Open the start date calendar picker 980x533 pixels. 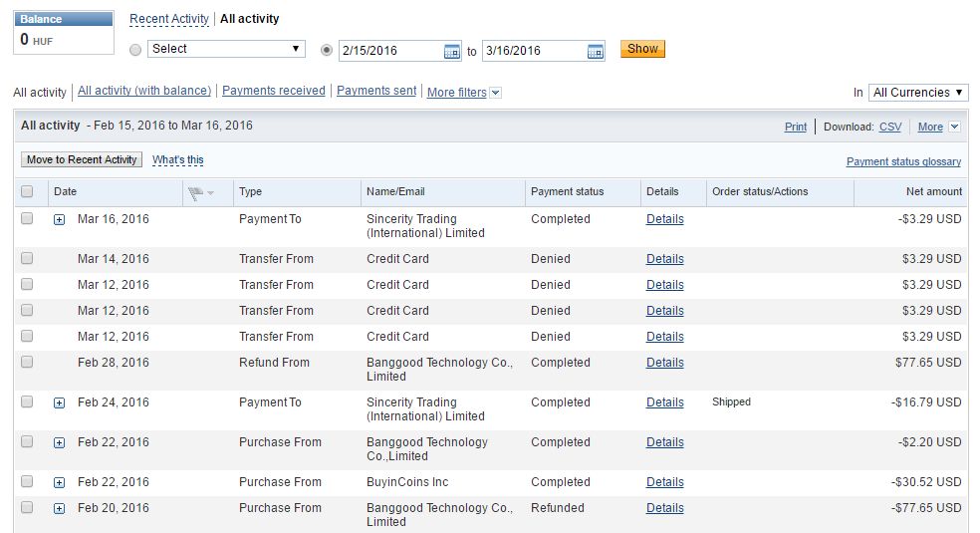452,51
